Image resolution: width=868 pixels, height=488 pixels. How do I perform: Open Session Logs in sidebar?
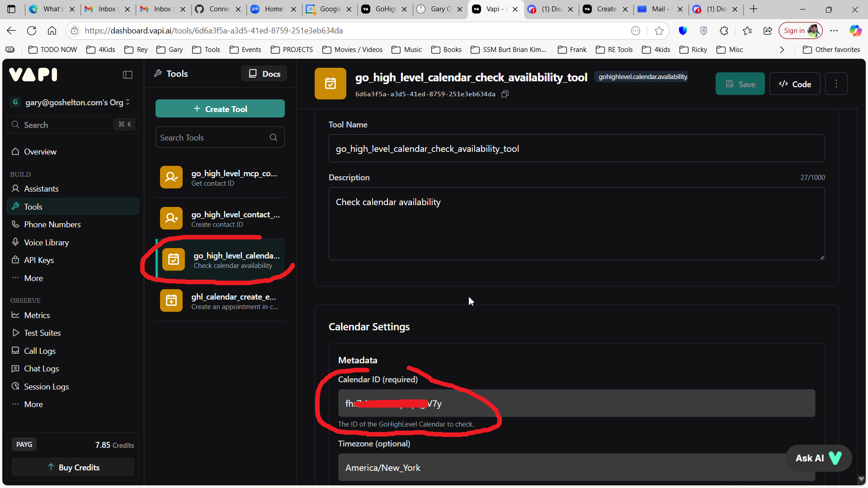pyautogui.click(x=73, y=387)
